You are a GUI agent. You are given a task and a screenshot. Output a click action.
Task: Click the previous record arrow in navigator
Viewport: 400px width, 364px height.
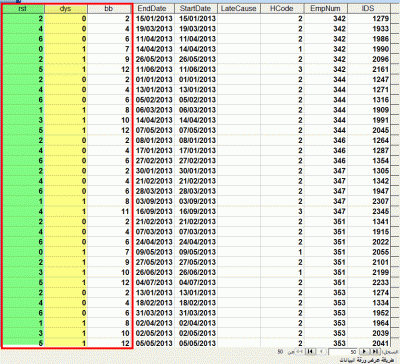tap(364, 352)
